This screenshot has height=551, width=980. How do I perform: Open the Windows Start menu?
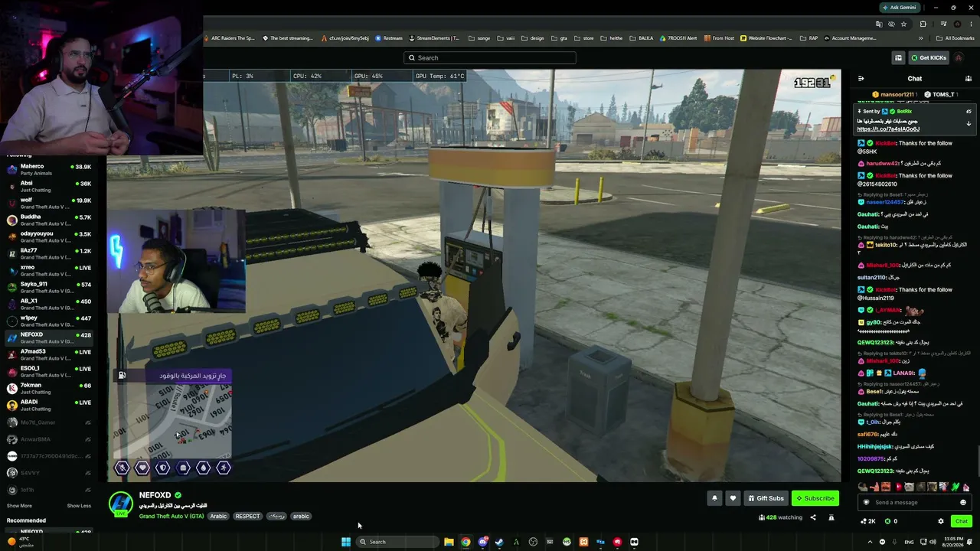346,542
